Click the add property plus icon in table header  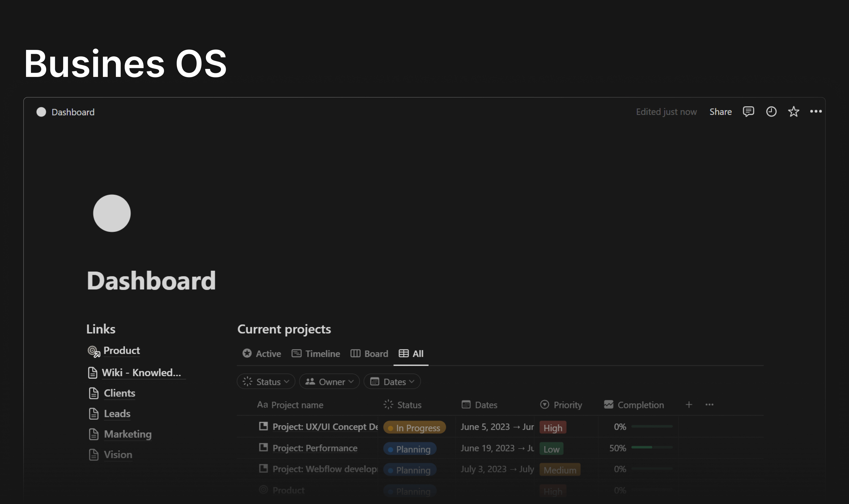click(x=689, y=405)
